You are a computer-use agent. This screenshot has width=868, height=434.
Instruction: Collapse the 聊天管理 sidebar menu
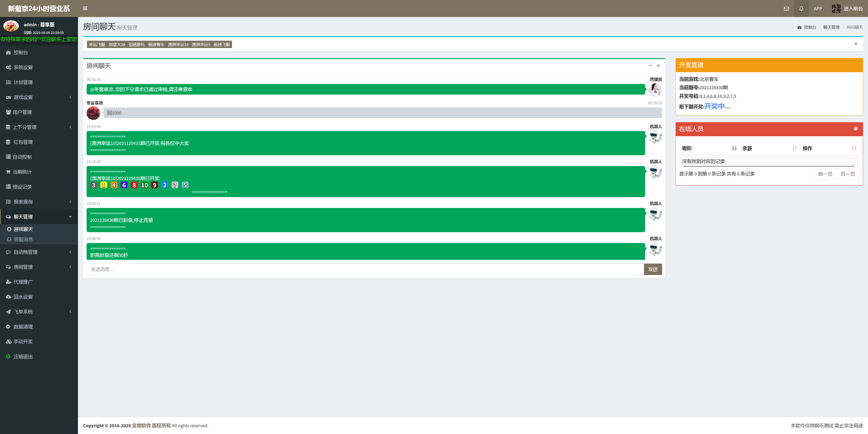pos(23,217)
